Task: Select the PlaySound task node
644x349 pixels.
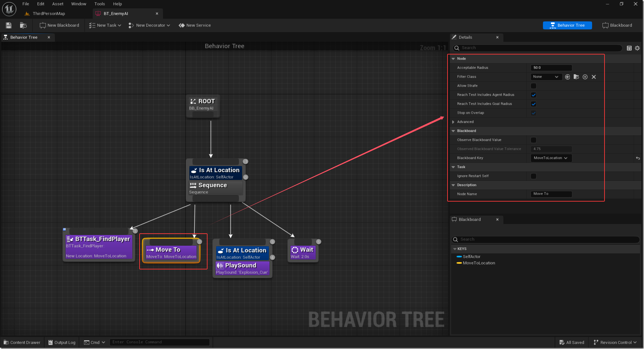Action: (x=242, y=268)
